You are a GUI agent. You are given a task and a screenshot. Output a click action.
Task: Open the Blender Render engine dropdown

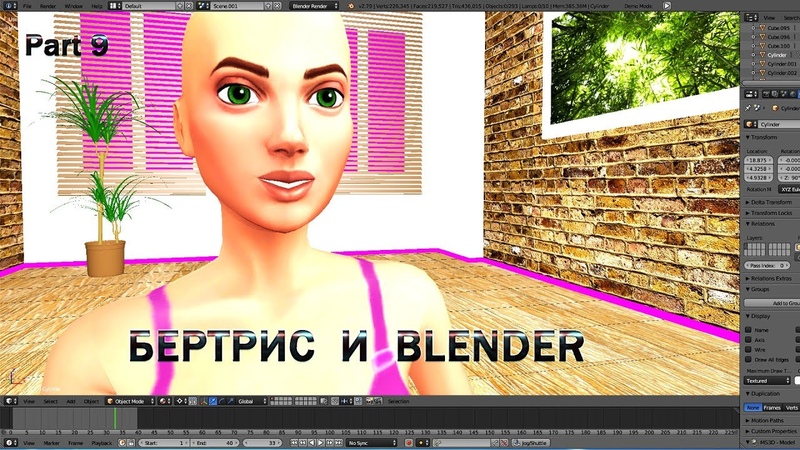point(314,6)
